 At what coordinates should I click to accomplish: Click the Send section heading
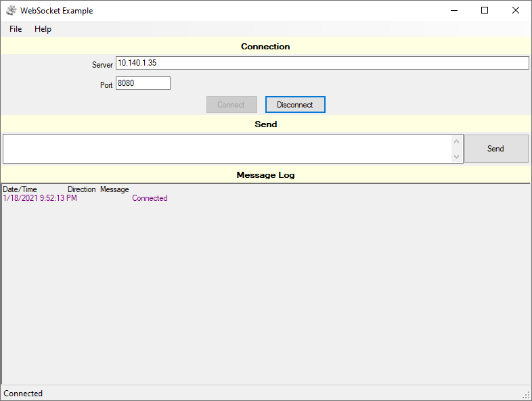[265, 124]
